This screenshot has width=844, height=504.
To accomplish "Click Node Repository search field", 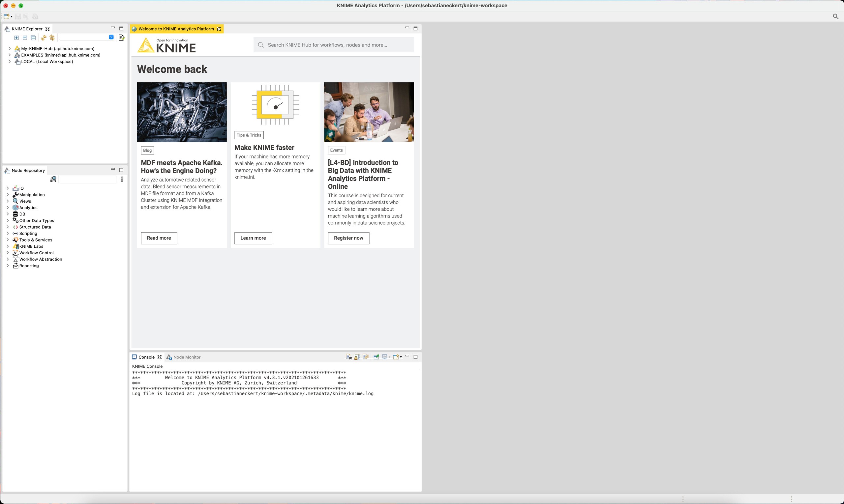I will (88, 179).
